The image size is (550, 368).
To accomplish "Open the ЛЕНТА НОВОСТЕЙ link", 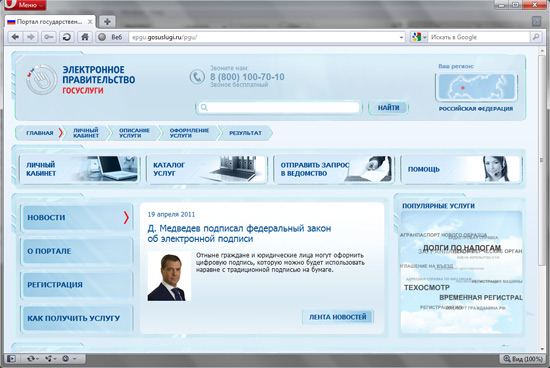I will [337, 317].
